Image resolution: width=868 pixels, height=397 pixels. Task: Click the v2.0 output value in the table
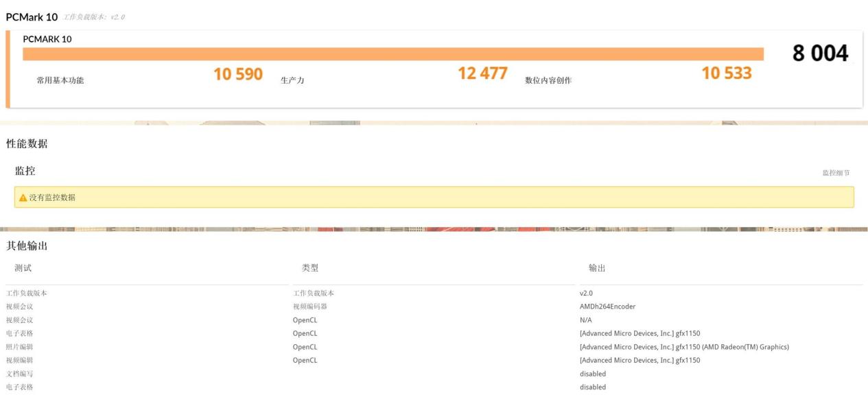[586, 293]
